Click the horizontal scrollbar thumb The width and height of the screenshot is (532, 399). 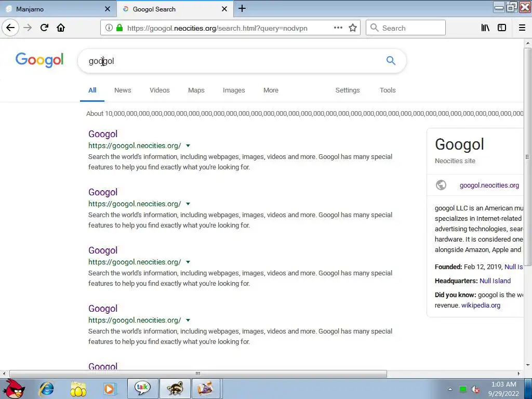tap(198, 374)
